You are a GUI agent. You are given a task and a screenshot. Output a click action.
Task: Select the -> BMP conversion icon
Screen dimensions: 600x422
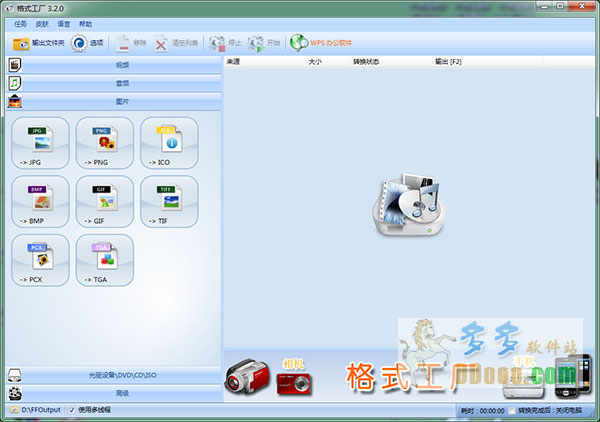tap(41, 201)
